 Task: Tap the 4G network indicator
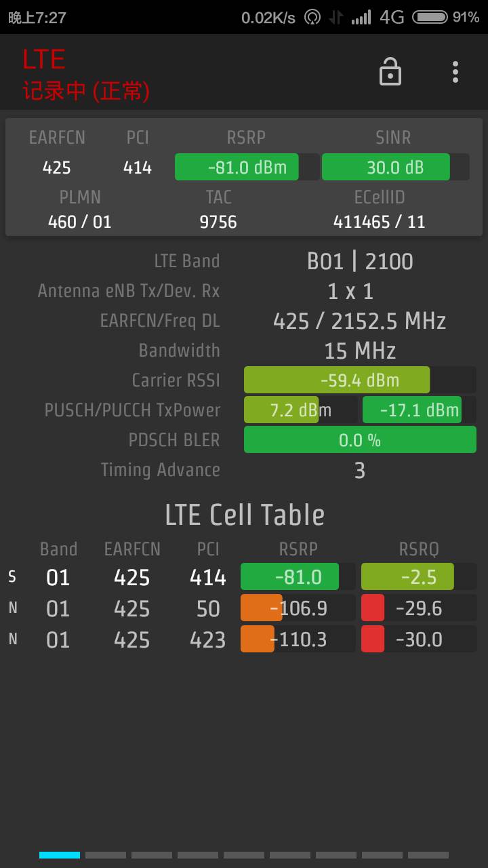point(392,17)
